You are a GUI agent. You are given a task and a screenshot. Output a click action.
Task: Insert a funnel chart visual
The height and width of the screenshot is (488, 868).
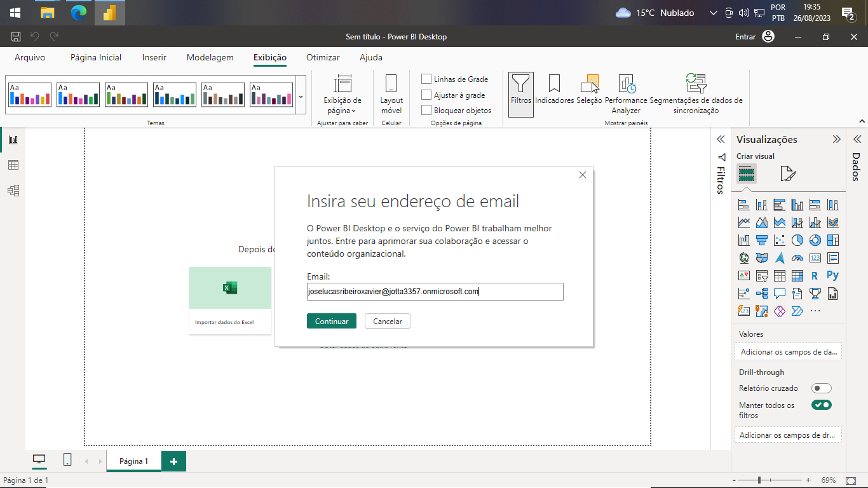pos(761,241)
